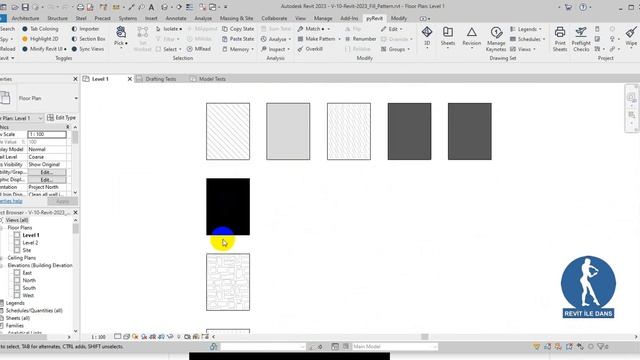The height and width of the screenshot is (360, 640).
Task: Toggle Minify Revit UI
Action: (43, 49)
